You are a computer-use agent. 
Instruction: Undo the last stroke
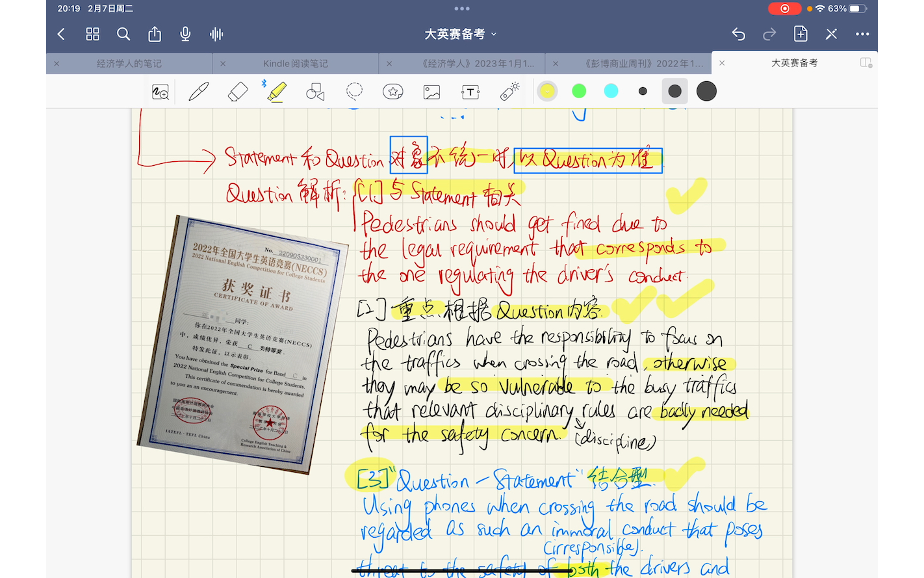point(738,34)
